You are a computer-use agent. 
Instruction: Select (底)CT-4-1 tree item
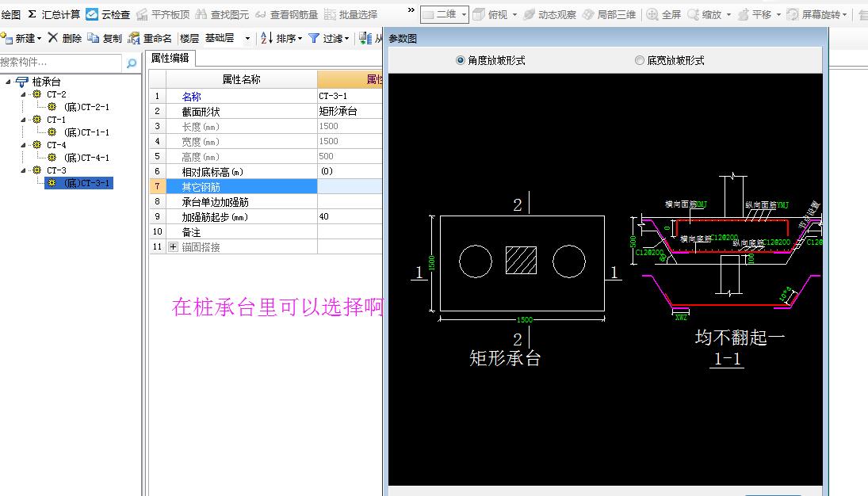pyautogui.click(x=86, y=157)
